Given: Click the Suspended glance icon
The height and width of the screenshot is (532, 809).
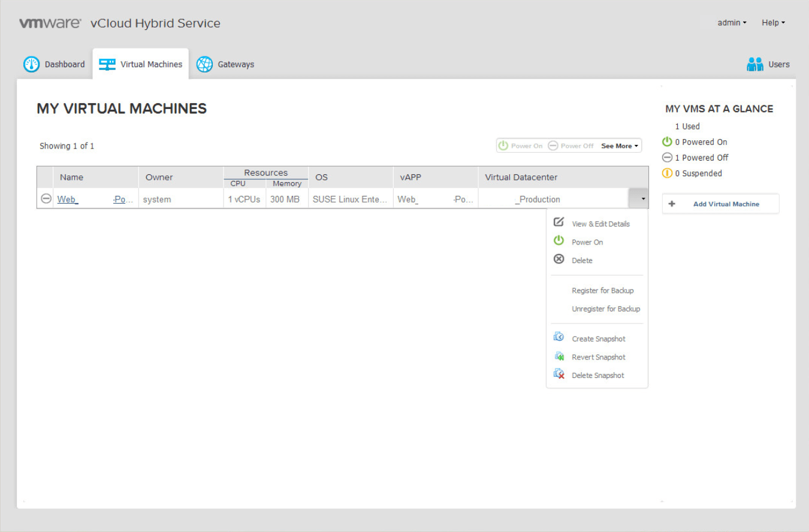Looking at the screenshot, I should click(x=667, y=173).
